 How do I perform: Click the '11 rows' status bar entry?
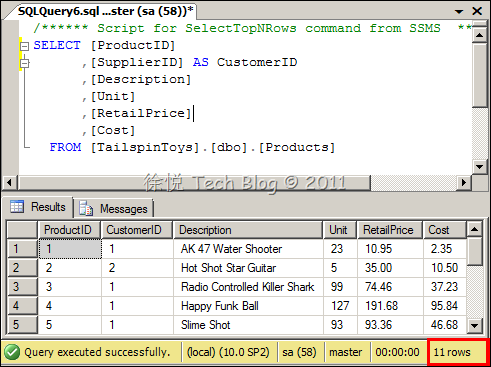tap(457, 352)
